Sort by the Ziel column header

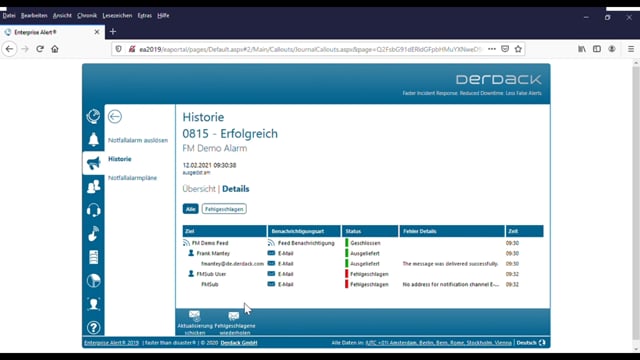point(224,231)
